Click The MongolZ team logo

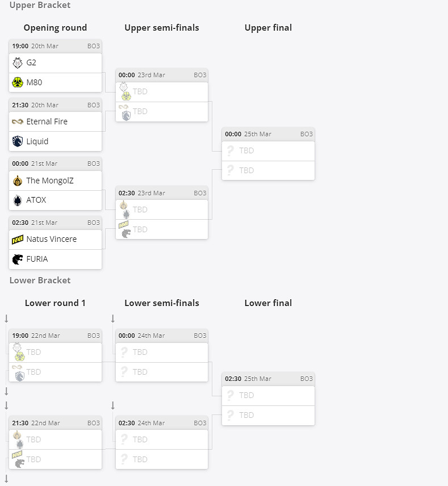click(18, 181)
